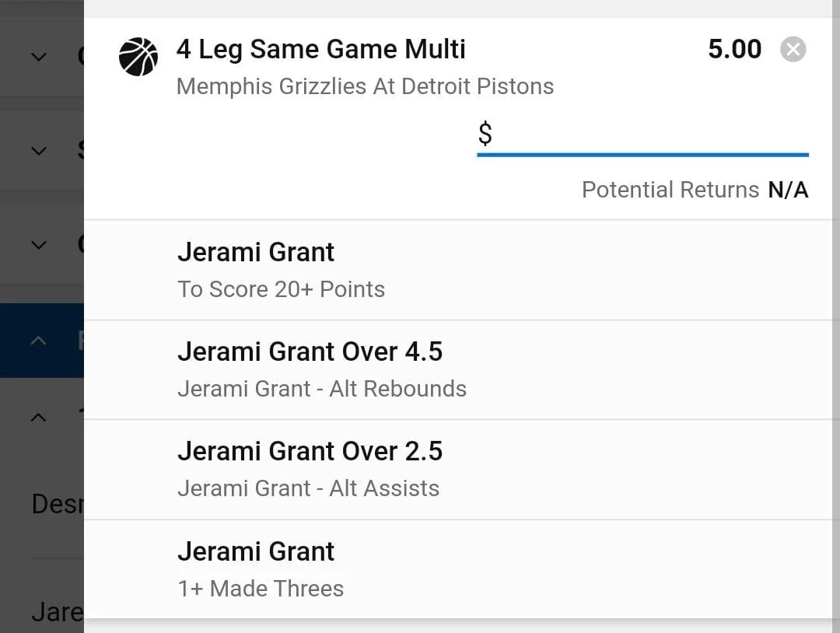Expand the topmost collapsed market chevron
The image size is (840, 633).
click(38, 57)
